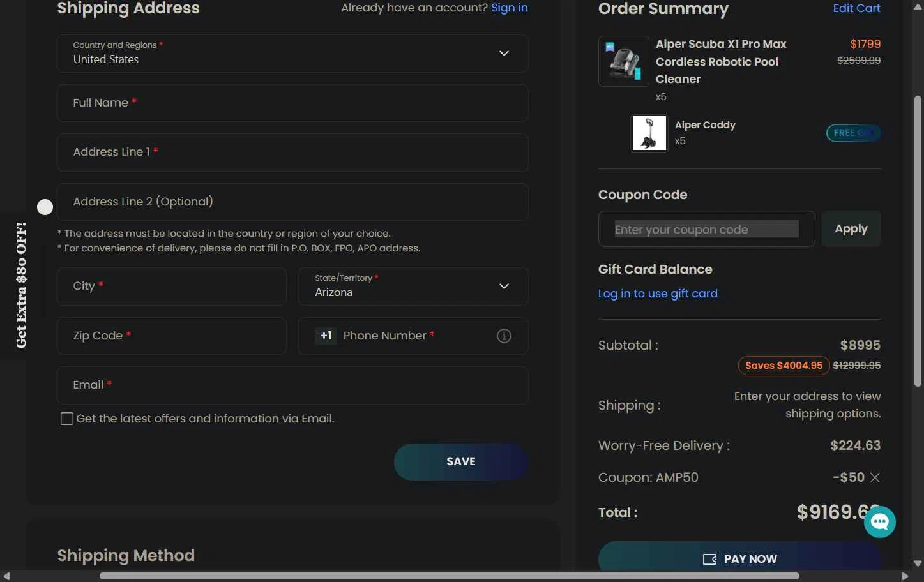This screenshot has width=924, height=582.
Task: Select the +1 phone country code
Action: [x=326, y=336]
